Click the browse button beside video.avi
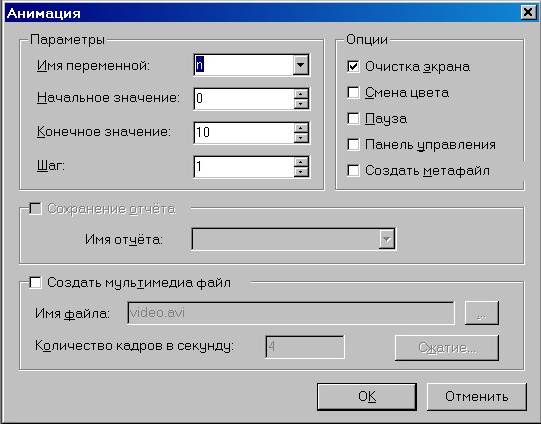 pyautogui.click(x=482, y=313)
